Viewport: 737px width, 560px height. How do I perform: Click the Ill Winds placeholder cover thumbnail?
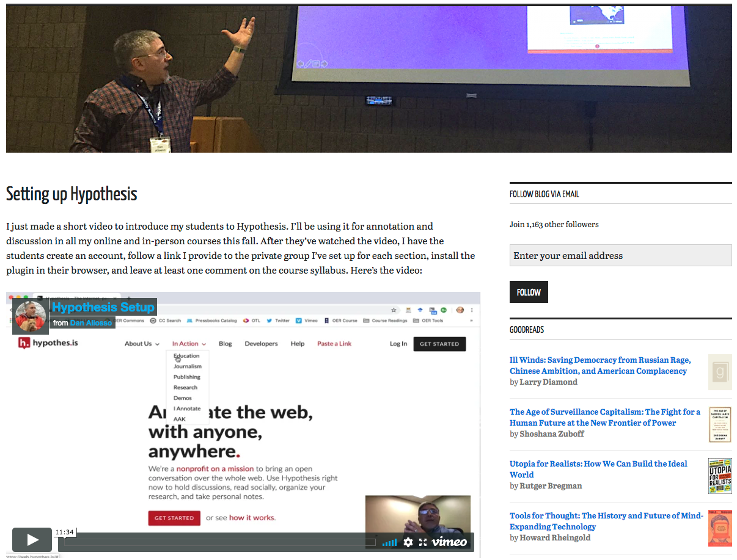(x=720, y=372)
